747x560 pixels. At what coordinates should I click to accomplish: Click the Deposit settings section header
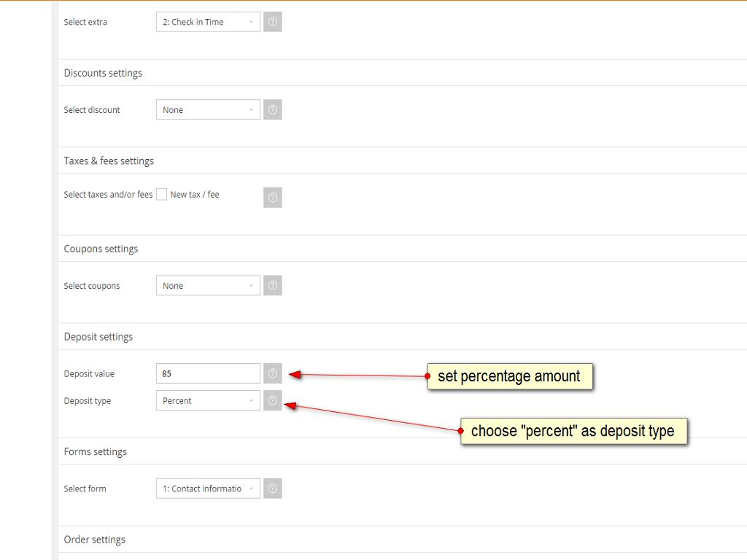tap(98, 337)
